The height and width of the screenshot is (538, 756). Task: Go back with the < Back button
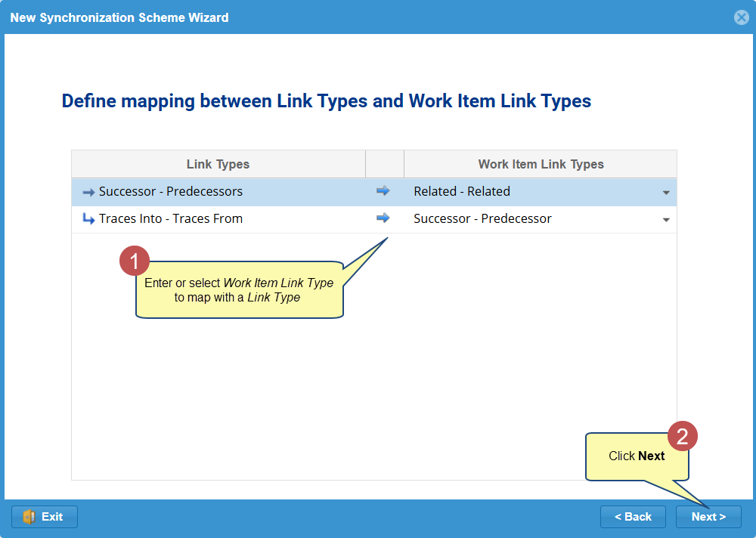coord(633,517)
